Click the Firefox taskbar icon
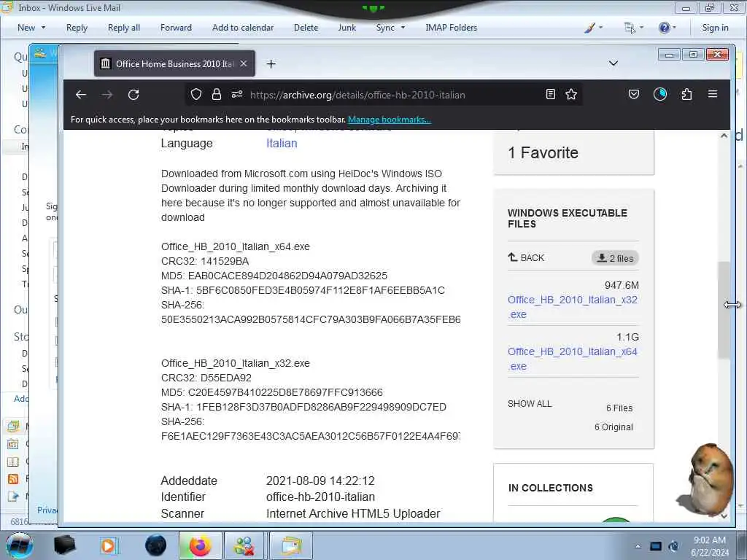747x560 pixels. click(200, 545)
